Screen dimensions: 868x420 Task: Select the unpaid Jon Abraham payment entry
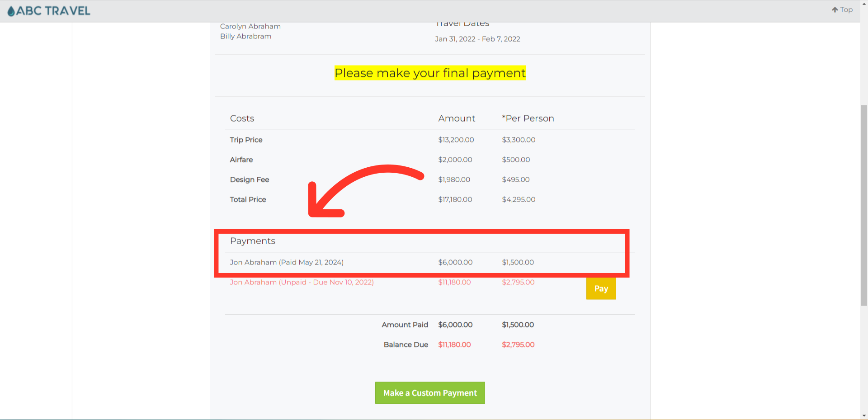coord(302,282)
